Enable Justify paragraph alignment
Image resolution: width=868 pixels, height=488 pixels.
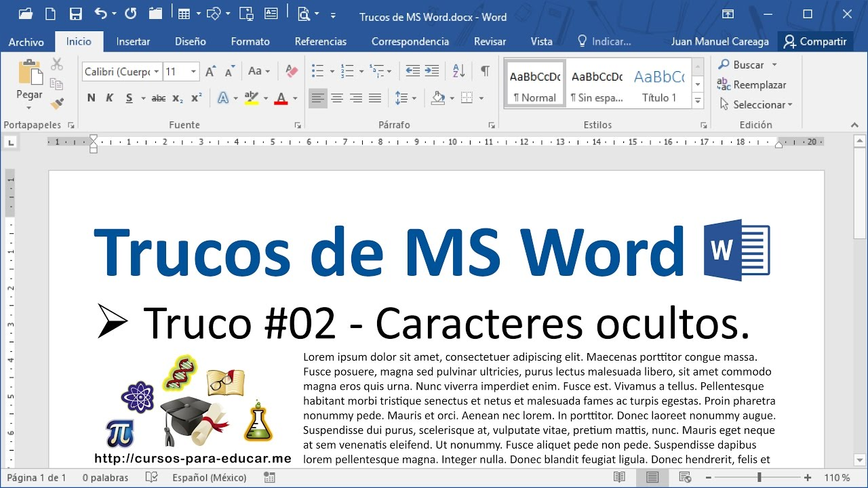click(x=374, y=98)
